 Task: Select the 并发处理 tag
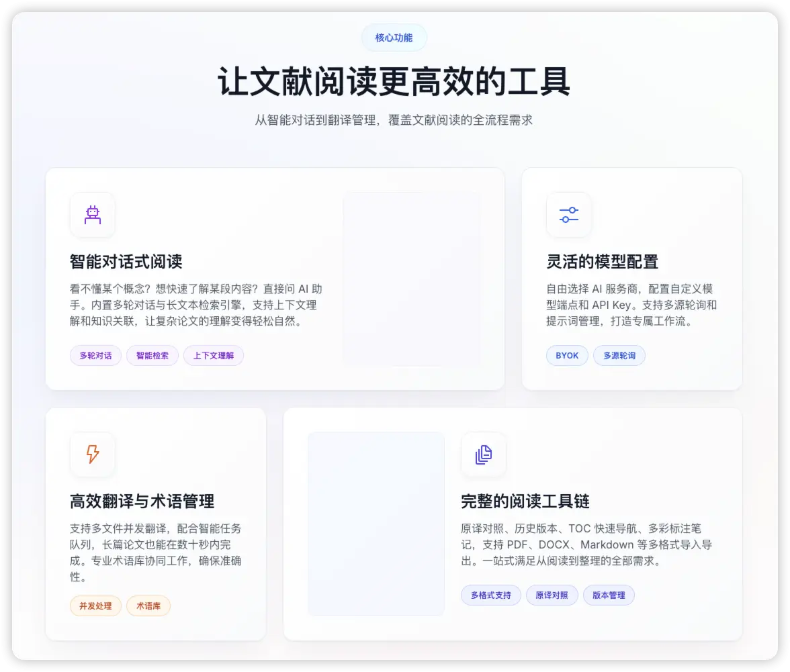[95, 606]
